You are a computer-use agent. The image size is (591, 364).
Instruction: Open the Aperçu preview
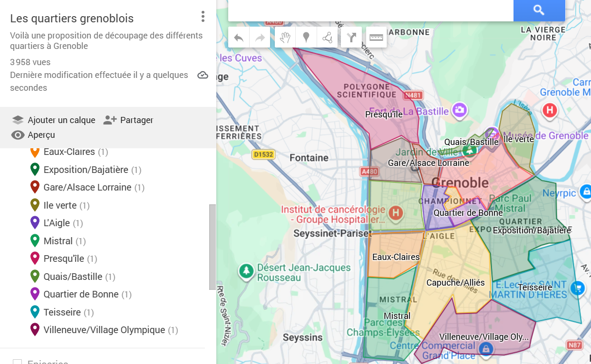33,135
